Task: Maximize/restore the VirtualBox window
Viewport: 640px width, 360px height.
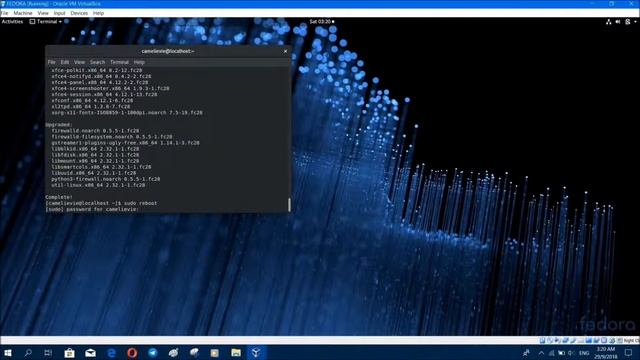Action: [x=611, y=4]
